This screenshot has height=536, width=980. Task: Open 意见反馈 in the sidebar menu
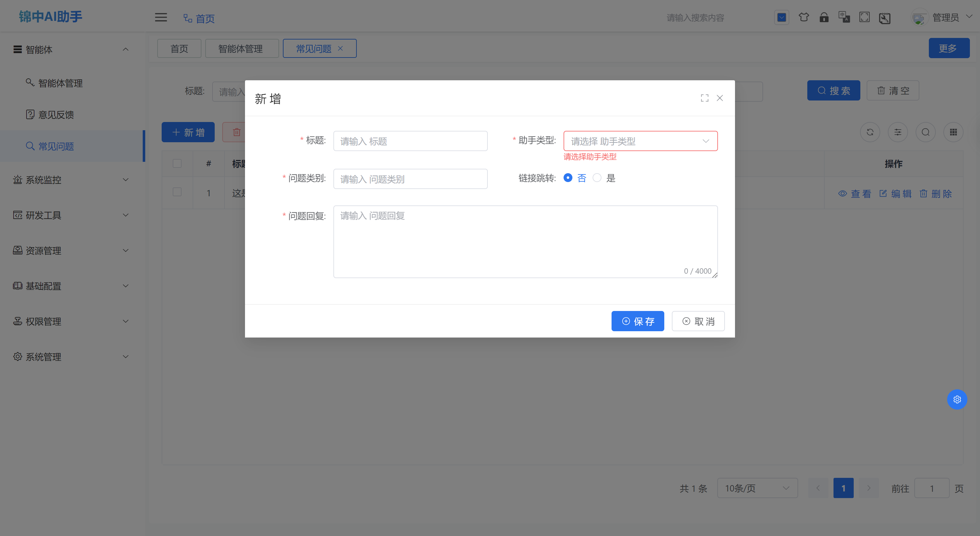[x=56, y=115]
